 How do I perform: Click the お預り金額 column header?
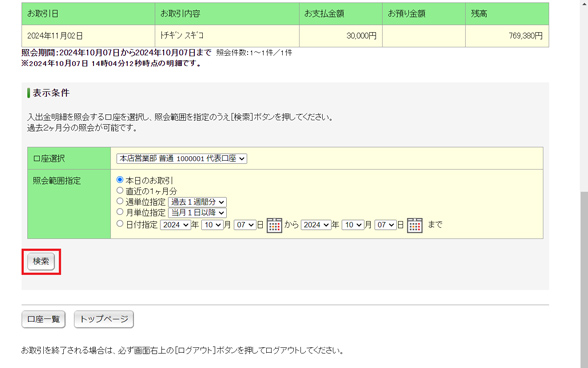click(x=424, y=14)
